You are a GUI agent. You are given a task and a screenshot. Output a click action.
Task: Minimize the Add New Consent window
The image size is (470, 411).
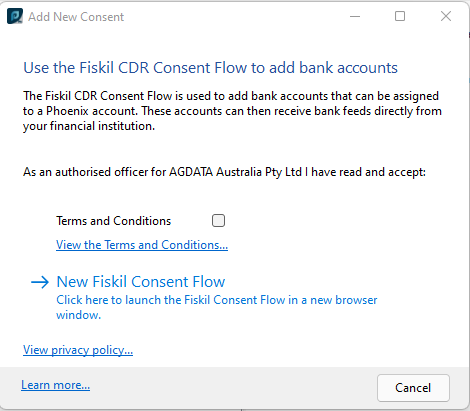[355, 16]
